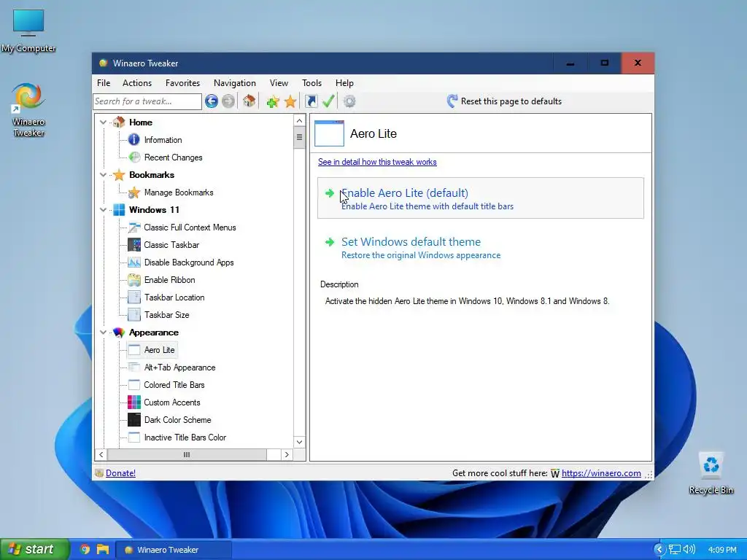Open the https://winaero.com link

tap(601, 472)
